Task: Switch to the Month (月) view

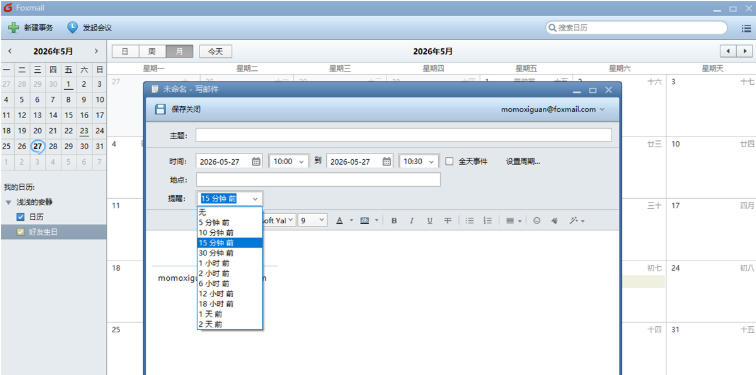Action: (179, 51)
